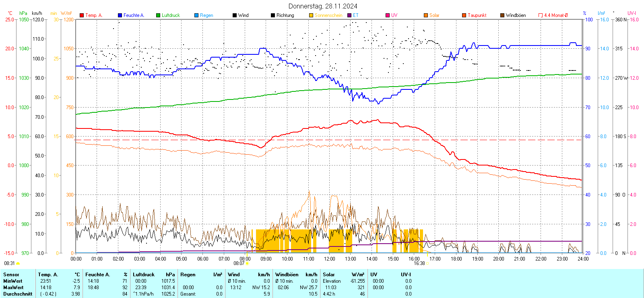Screen dimensions: 644x298
Task: Click the magenta UV legend square
Action: coord(388,15)
